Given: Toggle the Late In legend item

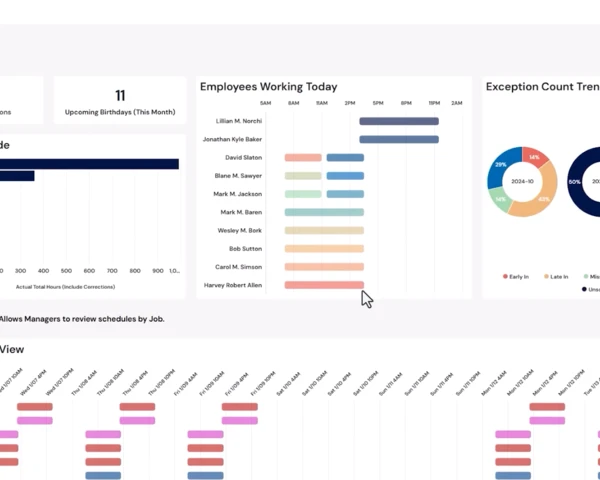Looking at the screenshot, I should [556, 277].
